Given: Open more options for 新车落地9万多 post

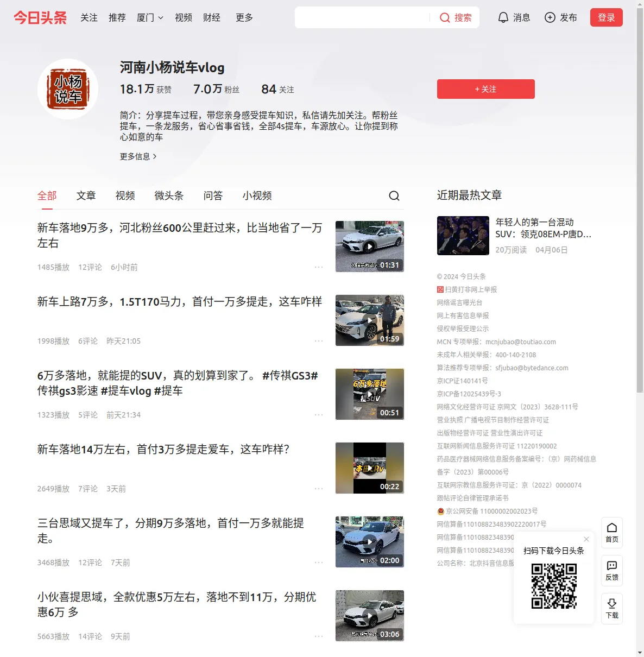Looking at the screenshot, I should coord(319,267).
